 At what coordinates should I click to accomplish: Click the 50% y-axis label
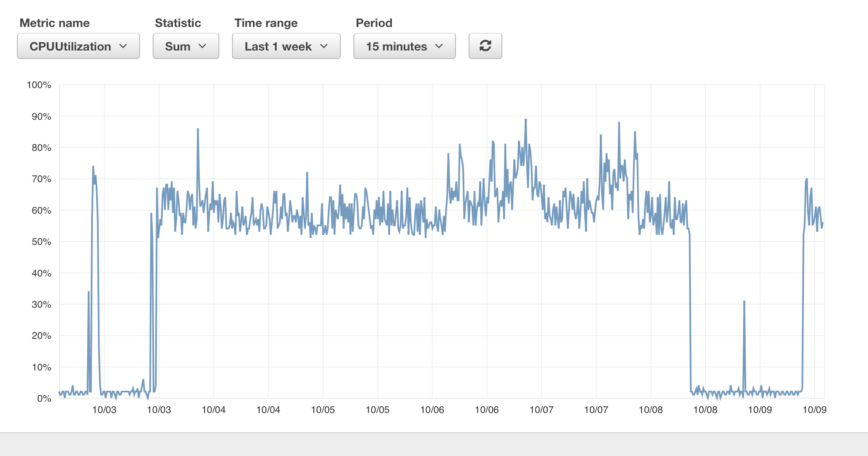[41, 241]
